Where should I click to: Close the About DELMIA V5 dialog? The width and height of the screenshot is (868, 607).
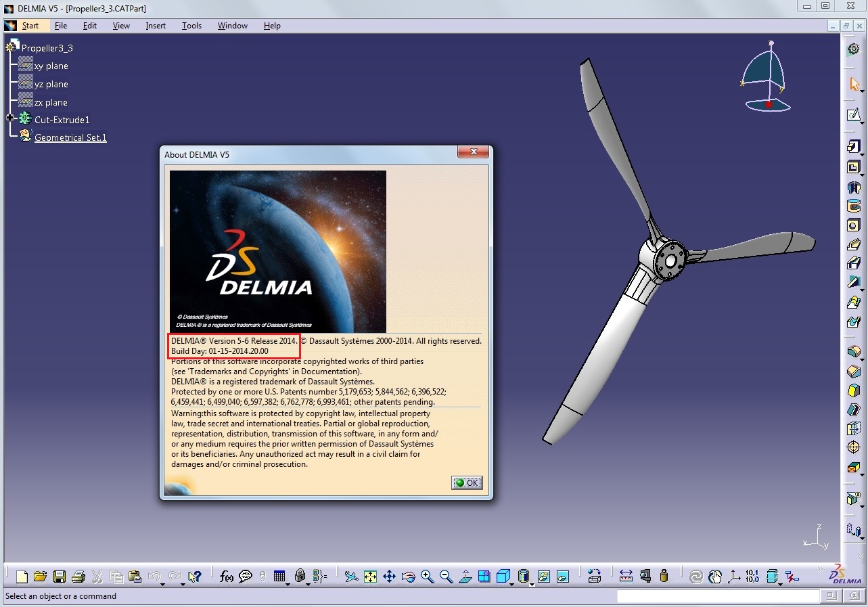[x=474, y=152]
